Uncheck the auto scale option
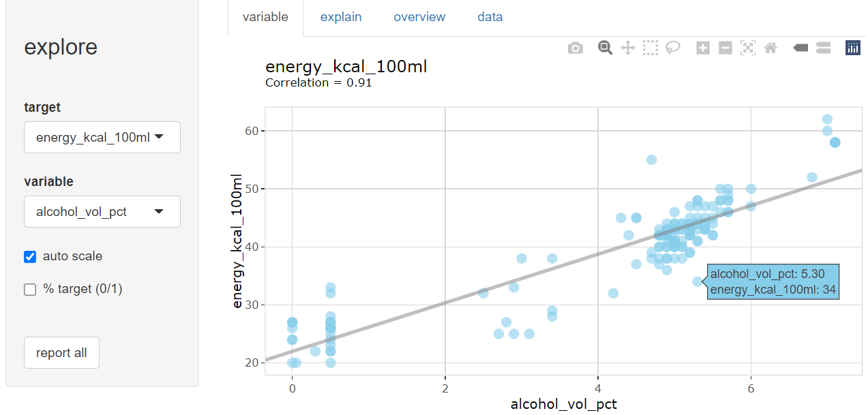The image size is (868, 415). click(29, 256)
